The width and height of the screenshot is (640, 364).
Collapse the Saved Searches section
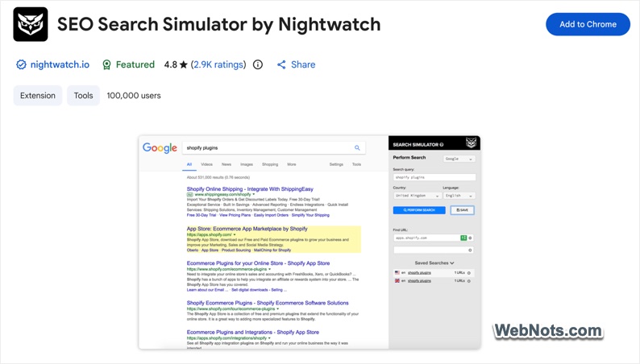pos(434,263)
